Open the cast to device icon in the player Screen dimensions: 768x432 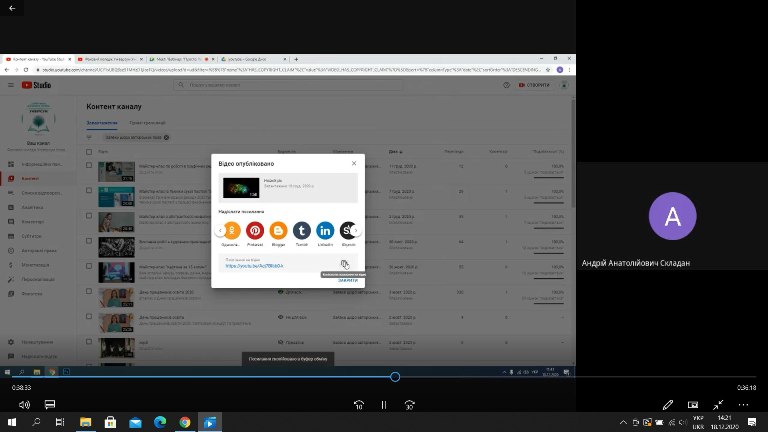(693, 405)
